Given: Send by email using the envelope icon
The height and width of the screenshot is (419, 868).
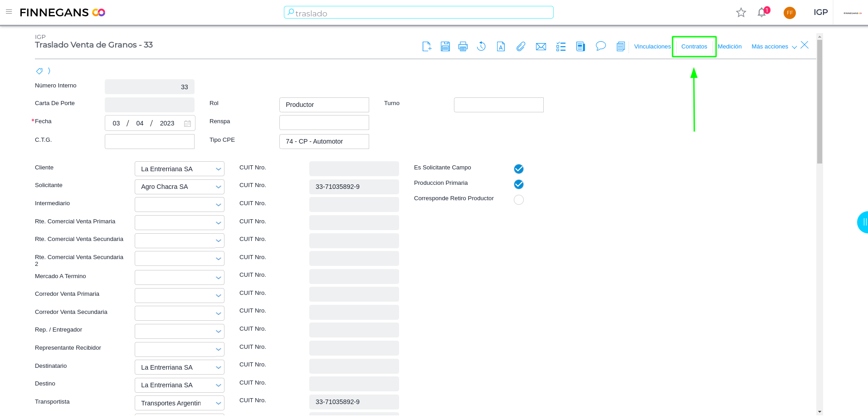Looking at the screenshot, I should tap(541, 47).
